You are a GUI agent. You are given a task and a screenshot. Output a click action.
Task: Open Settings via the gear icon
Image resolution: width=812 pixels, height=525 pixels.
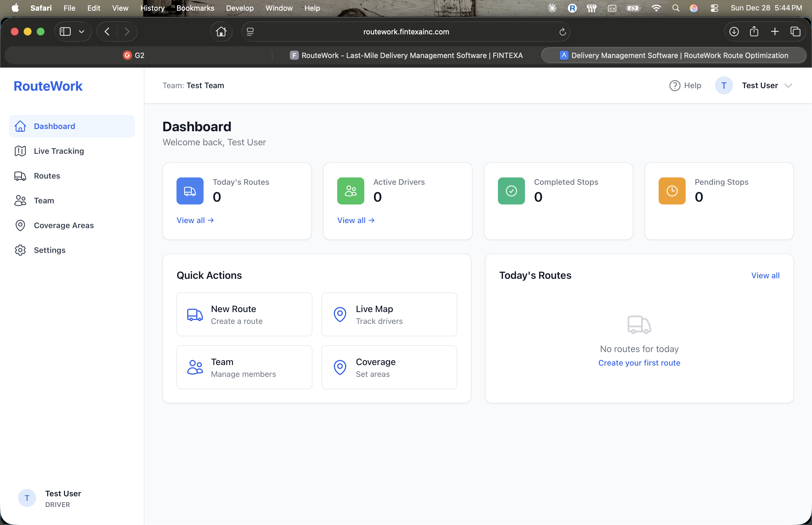coord(20,250)
